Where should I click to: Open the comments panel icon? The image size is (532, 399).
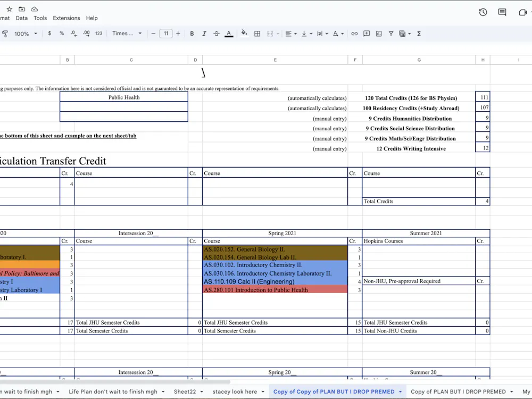502,13
